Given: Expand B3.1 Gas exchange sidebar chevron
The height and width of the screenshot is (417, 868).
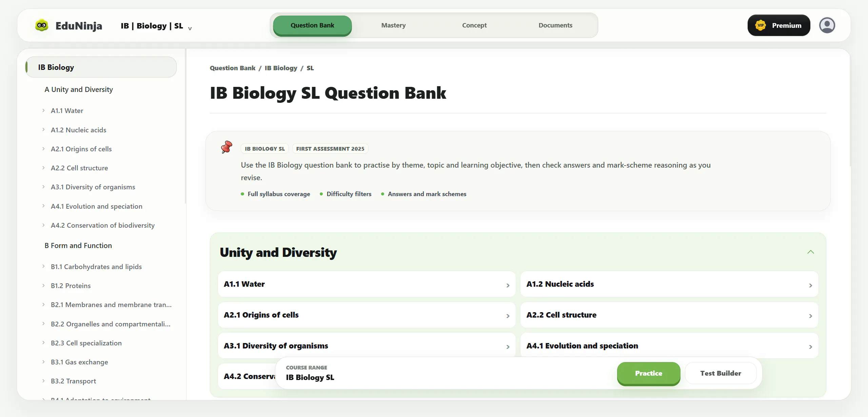Looking at the screenshot, I should click(x=43, y=362).
